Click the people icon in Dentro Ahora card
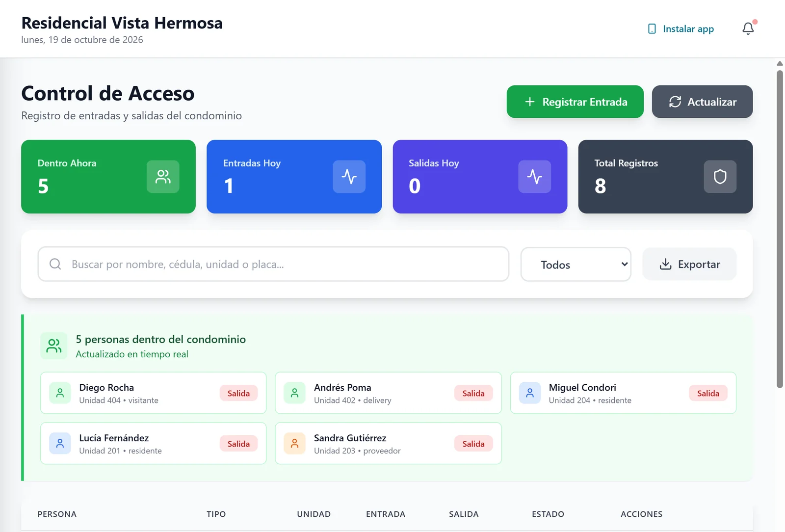Viewport: 785px width, 532px height. coord(163,177)
